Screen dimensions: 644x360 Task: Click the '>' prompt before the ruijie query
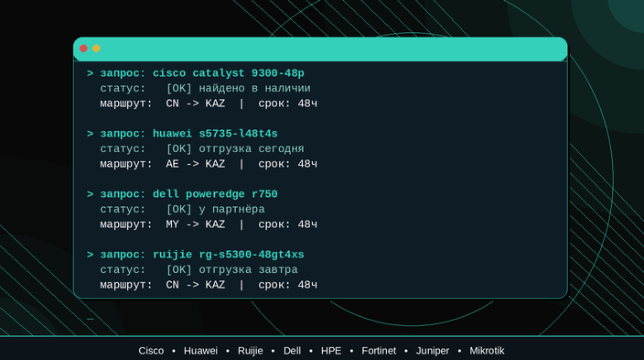coord(90,255)
